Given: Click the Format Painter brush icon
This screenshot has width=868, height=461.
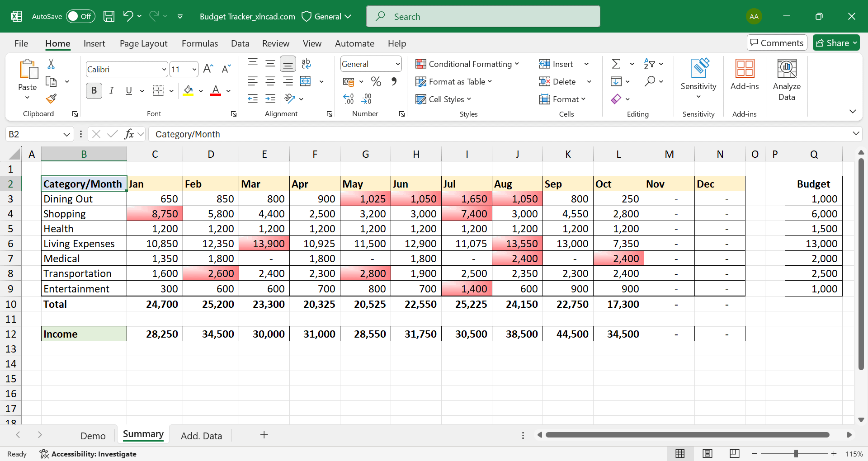Looking at the screenshot, I should click(51, 99).
